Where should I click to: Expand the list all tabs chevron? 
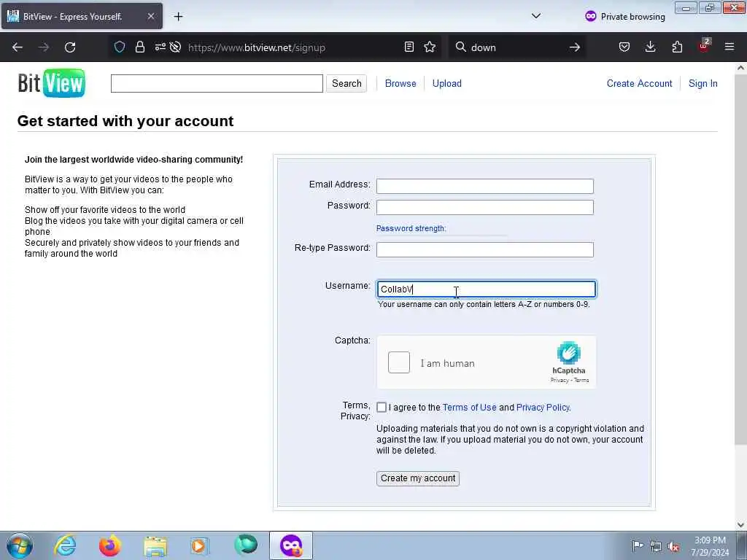536,16
